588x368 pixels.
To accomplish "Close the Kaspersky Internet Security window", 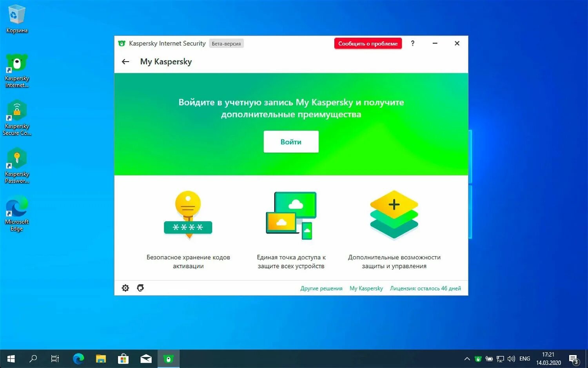I will (457, 43).
